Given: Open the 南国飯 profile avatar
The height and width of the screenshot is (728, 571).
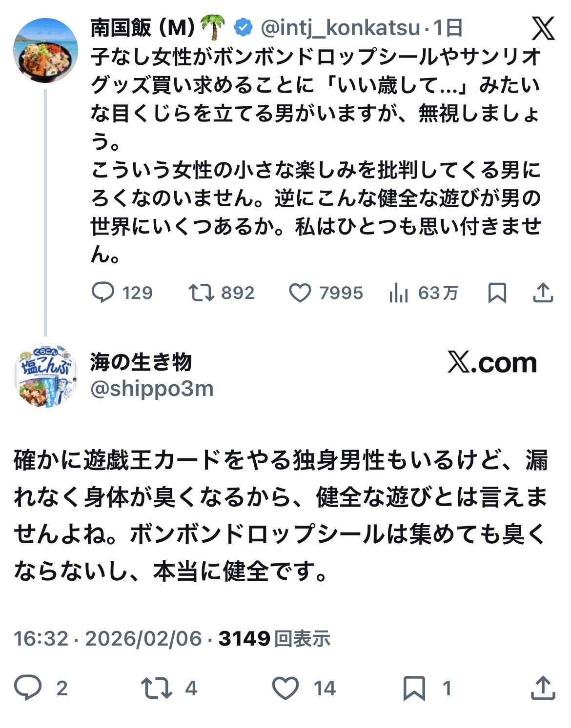Looking at the screenshot, I should pos(45,50).
